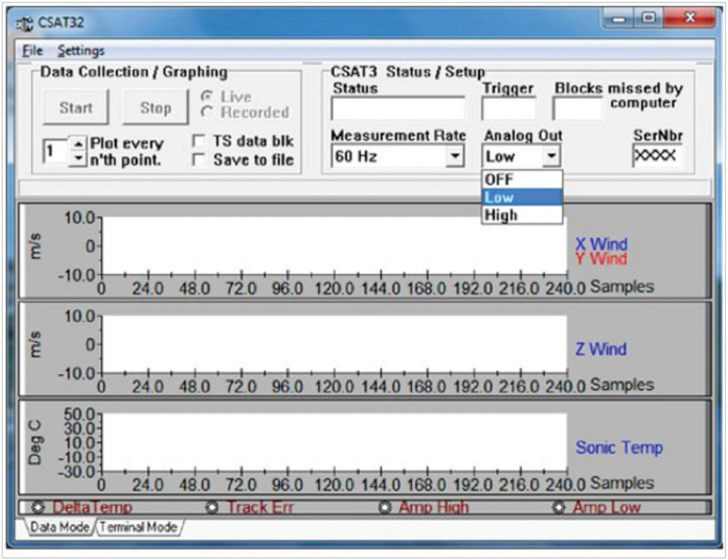Maximize the CSAT32 window
The height and width of the screenshot is (560, 728).
coord(649,18)
